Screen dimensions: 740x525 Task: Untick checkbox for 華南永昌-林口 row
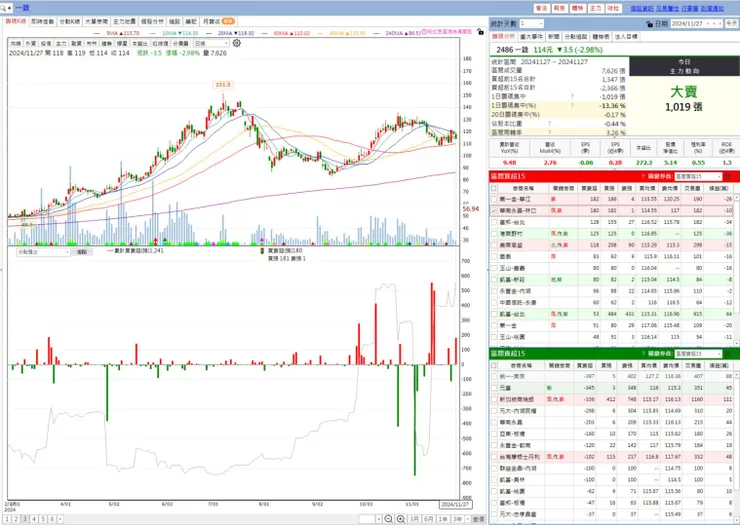tap(494, 211)
